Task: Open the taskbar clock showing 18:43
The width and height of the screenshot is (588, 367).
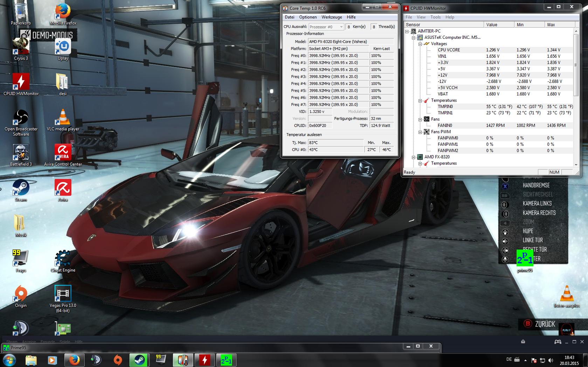Action: click(569, 360)
